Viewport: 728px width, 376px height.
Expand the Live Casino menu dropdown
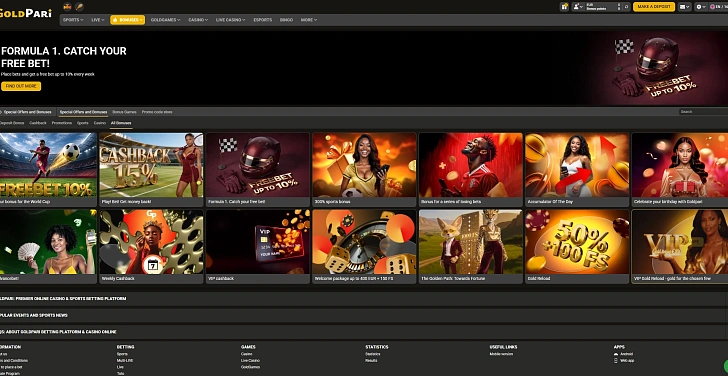pos(230,20)
